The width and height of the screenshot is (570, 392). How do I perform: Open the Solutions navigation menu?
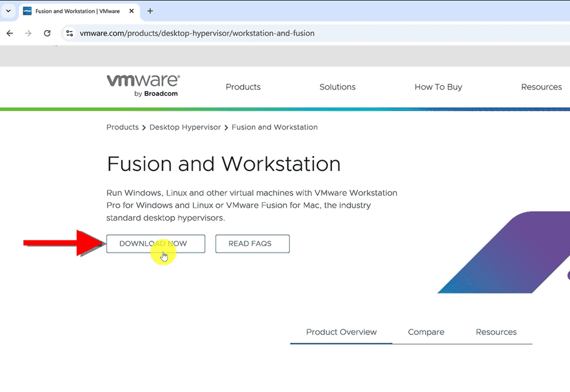point(337,87)
